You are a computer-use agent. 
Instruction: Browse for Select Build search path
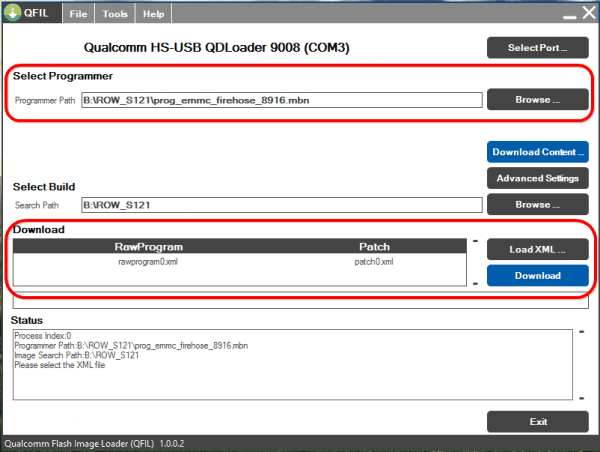[x=538, y=205]
